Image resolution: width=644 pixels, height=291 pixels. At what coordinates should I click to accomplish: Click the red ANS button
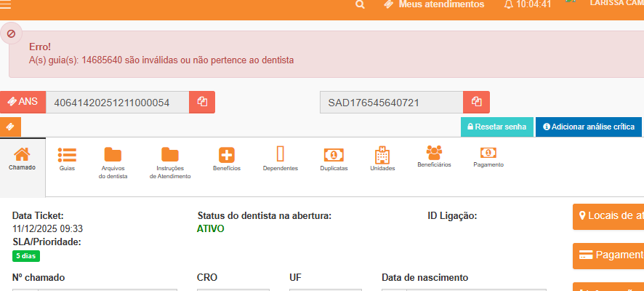point(23,102)
